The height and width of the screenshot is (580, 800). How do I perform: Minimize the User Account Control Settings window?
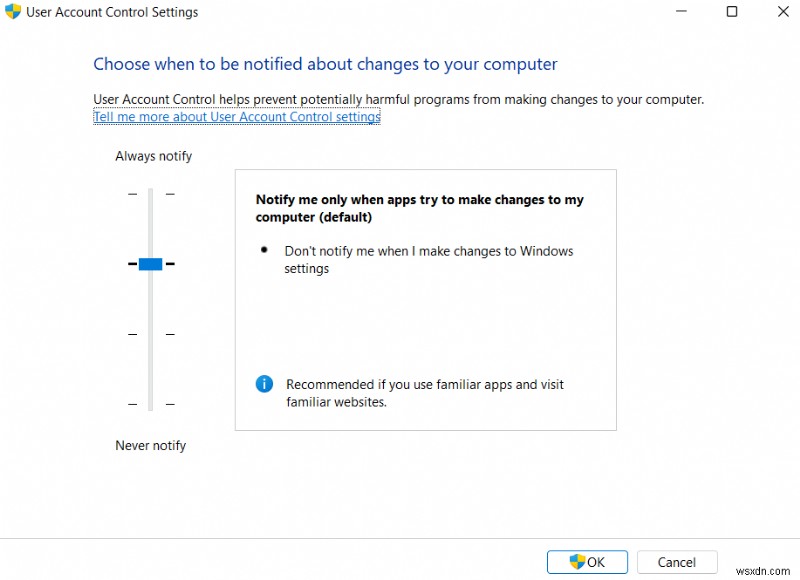coord(681,12)
